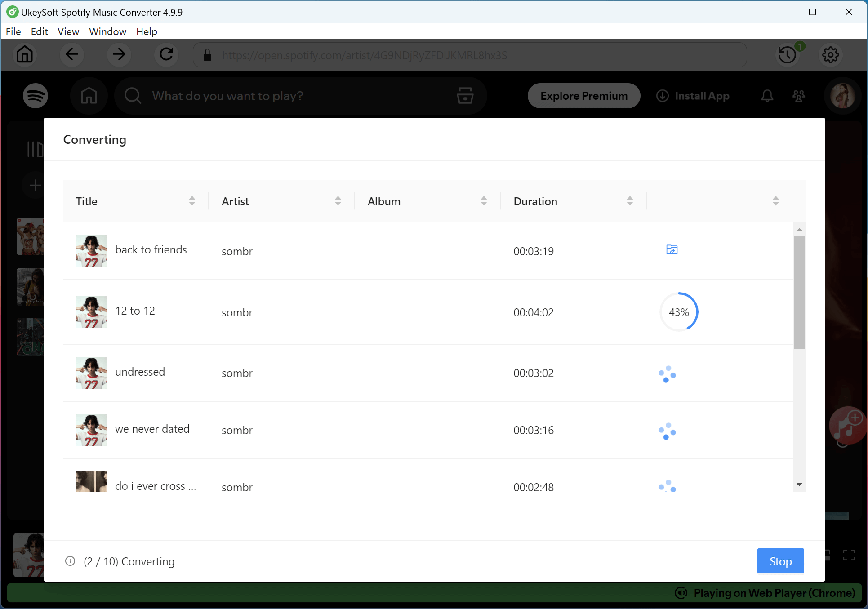Open the View menu
The width and height of the screenshot is (868, 609).
click(68, 31)
